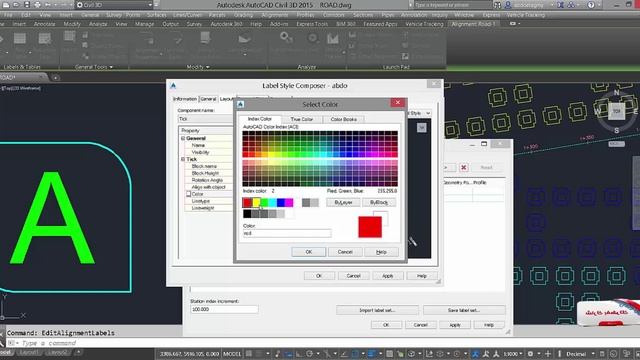This screenshot has height=360, width=640.
Task: Open the Color Books tab
Action: [x=344, y=119]
